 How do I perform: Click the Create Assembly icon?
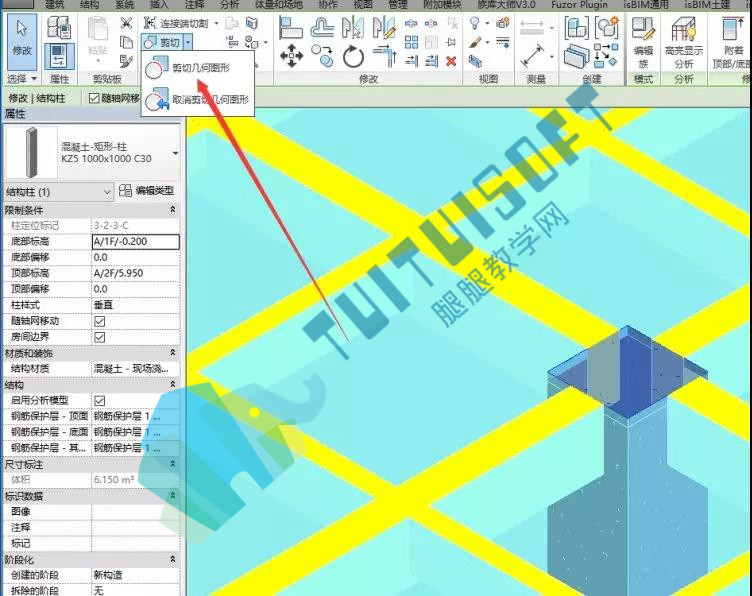pyautogui.click(x=576, y=27)
